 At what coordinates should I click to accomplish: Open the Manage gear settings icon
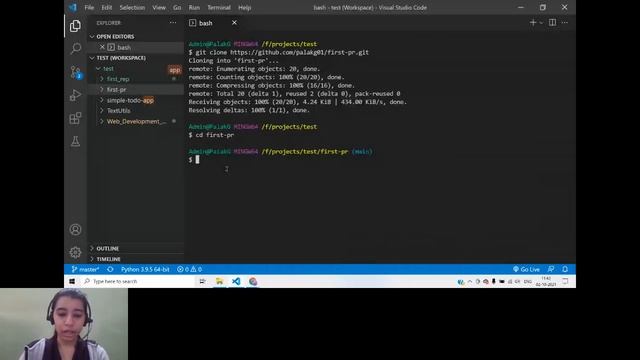click(75, 252)
